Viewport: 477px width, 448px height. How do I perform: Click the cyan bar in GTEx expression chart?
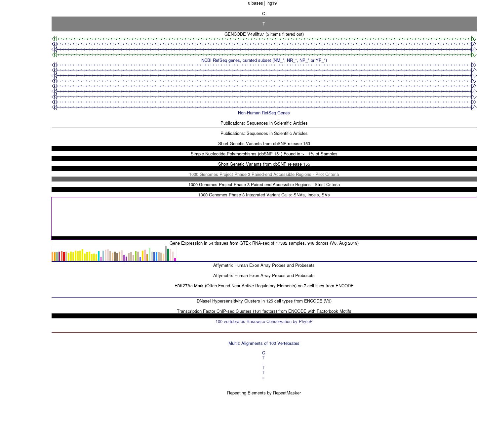click(99, 256)
